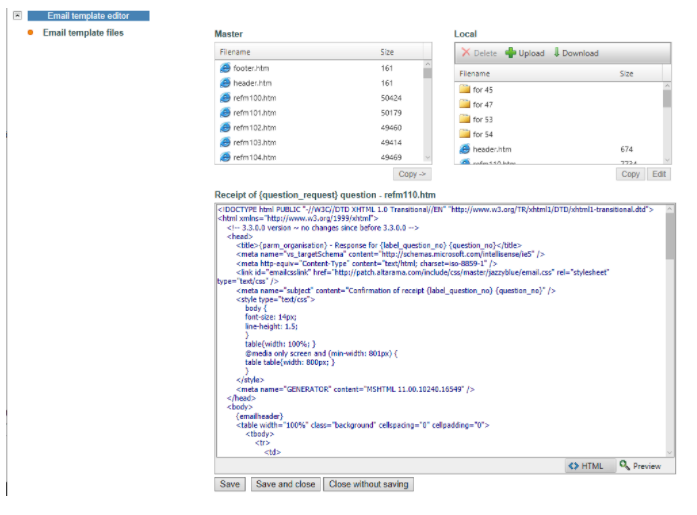The width and height of the screenshot is (697, 515).
Task: Click the Save button
Action: click(x=230, y=484)
